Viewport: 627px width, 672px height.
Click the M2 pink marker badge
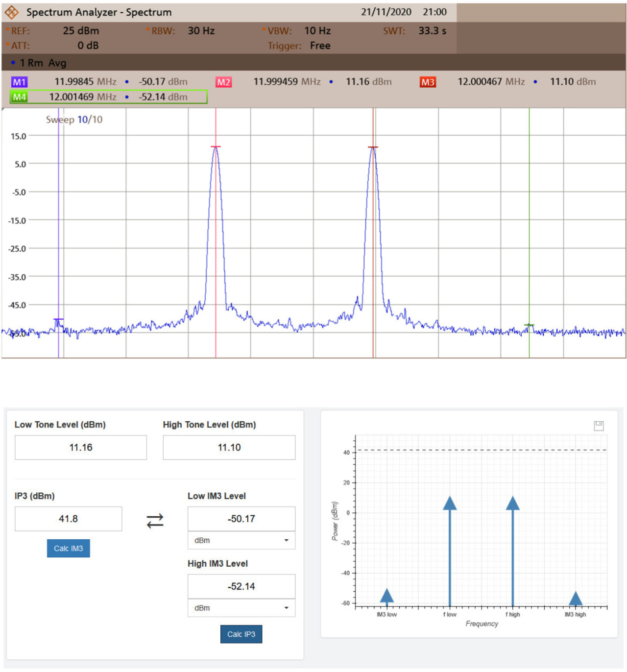[x=223, y=82]
